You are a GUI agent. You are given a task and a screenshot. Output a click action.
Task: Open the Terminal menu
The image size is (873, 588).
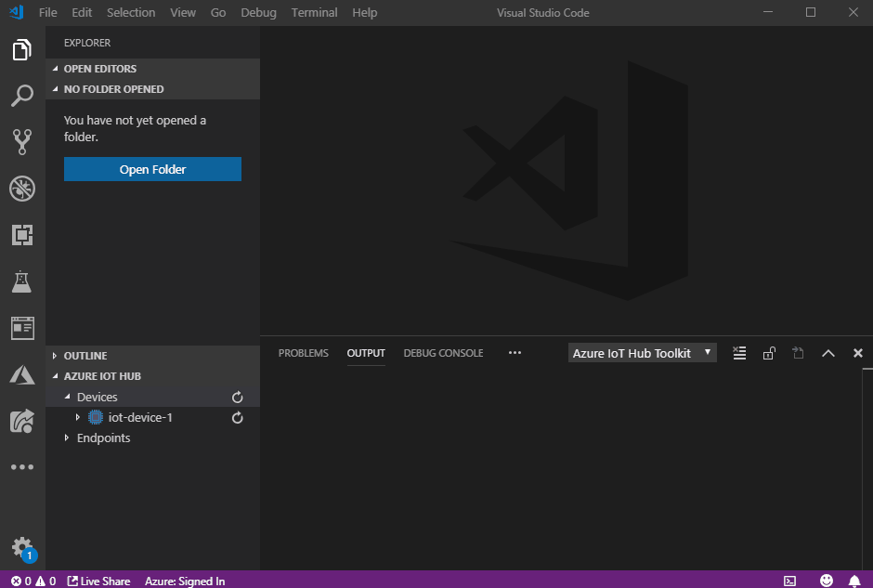pyautogui.click(x=314, y=12)
